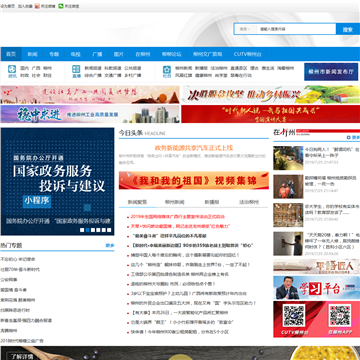Open the 新闻频道 channel link
The height and width of the screenshot is (360, 360).
[93, 68]
